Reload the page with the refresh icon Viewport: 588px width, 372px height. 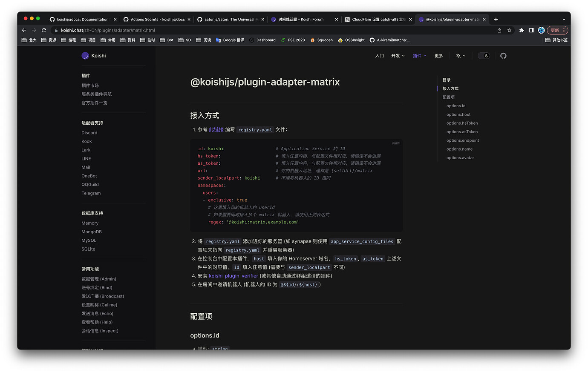[44, 30]
